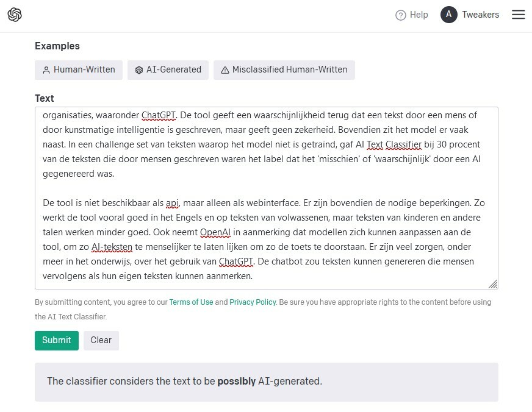Screen dimensions: 532x412
Task: Click the account avatar with letter A
Action: 449,15
